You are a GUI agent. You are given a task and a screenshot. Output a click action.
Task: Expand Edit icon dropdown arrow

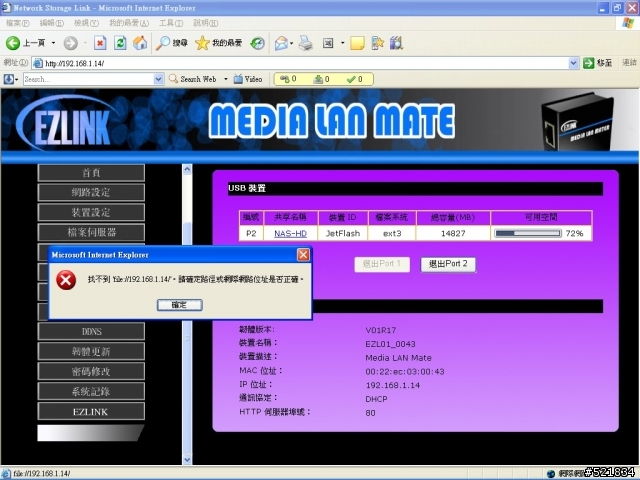tap(342, 43)
